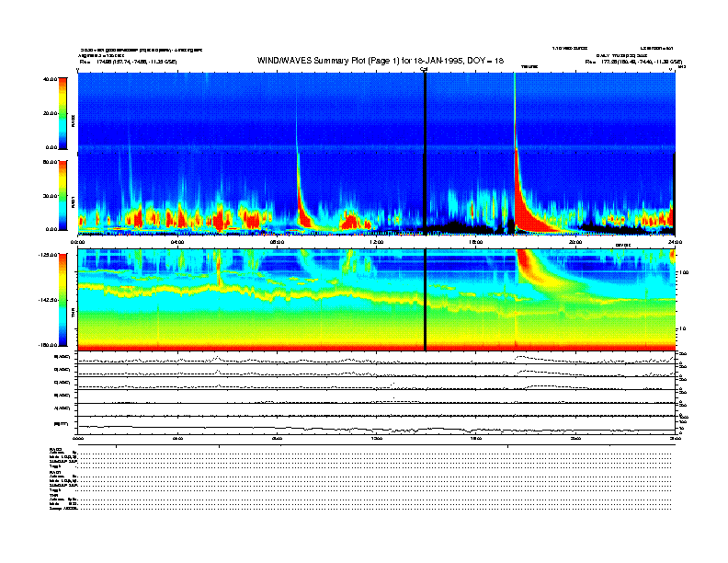The height and width of the screenshot is (563, 728).
Task: Click the RAD1 heading in the status table
Action: (55, 473)
